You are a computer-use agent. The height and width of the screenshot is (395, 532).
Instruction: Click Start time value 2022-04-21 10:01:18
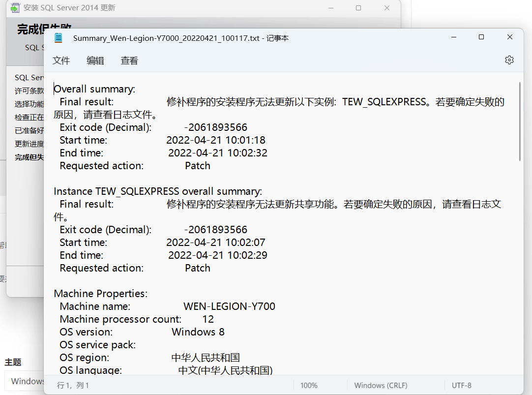coord(216,140)
